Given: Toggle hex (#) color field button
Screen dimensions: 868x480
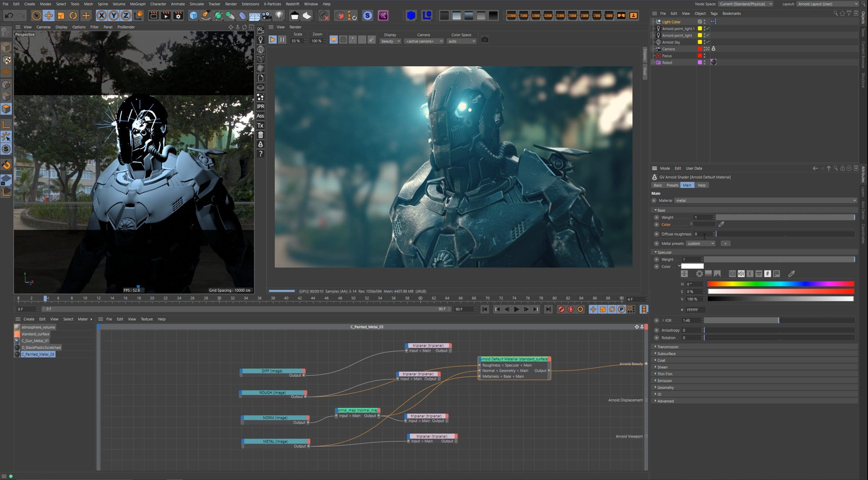Looking at the screenshot, I should tap(768, 274).
